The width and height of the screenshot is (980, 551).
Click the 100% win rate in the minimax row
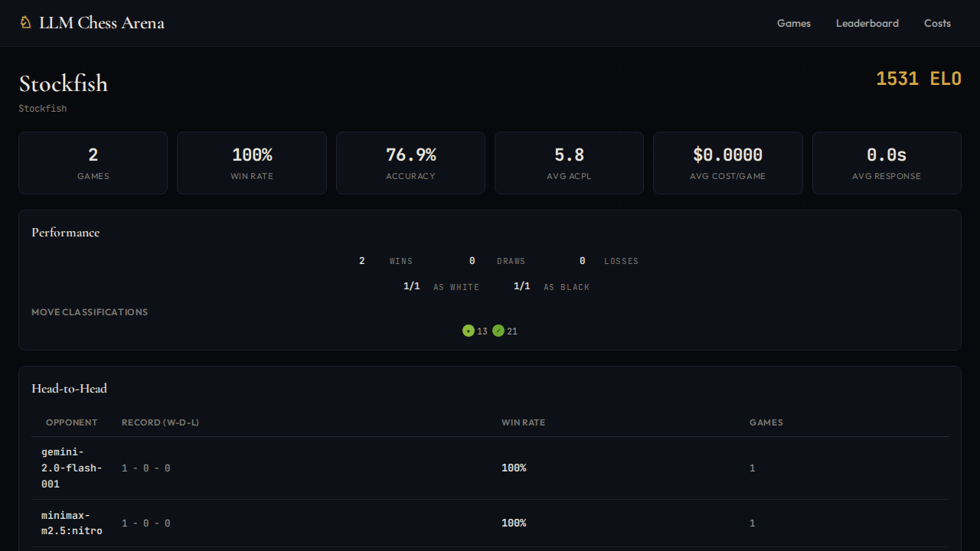pos(514,523)
